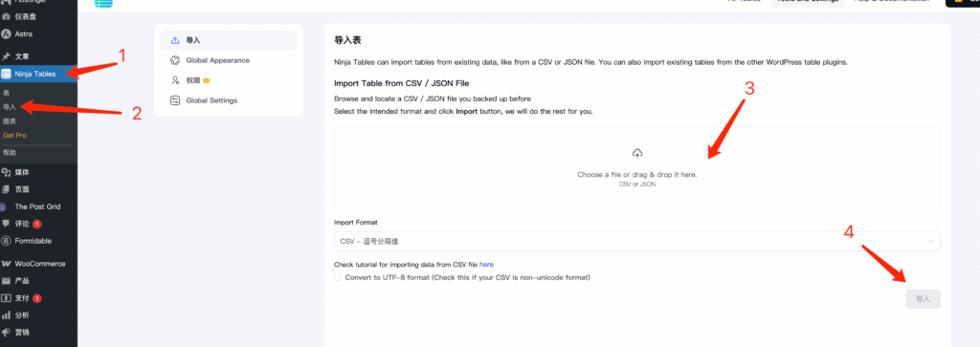The image size is (980, 347).
Task: Open the 产品 products icon
Action: tap(6, 281)
